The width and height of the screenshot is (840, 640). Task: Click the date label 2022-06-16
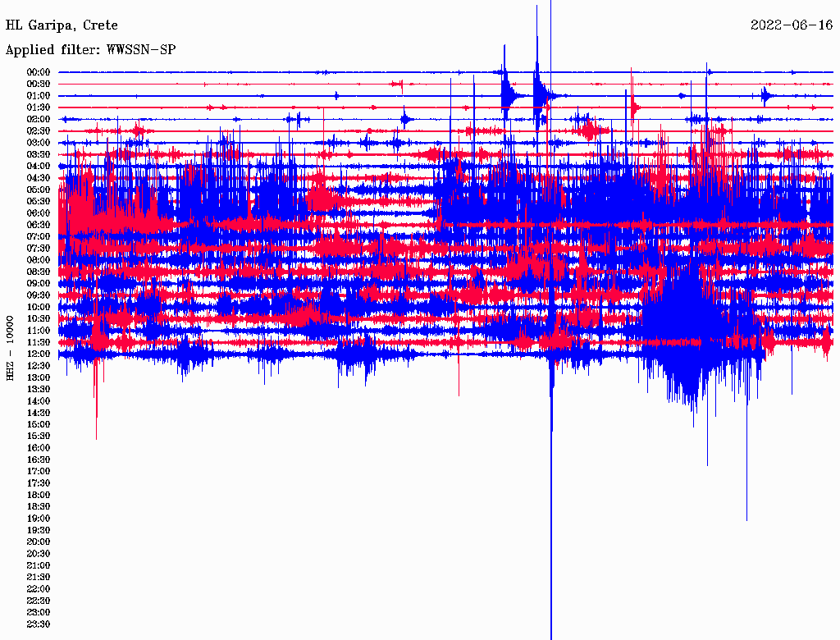(792, 25)
